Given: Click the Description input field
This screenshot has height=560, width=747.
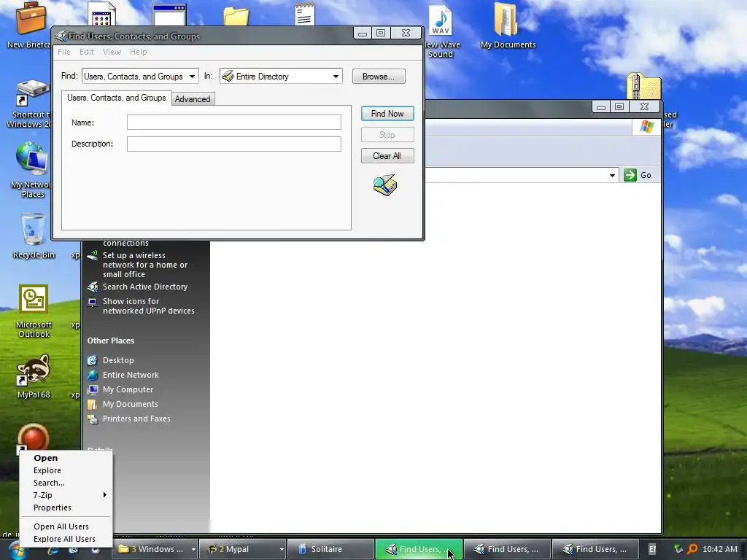Looking at the screenshot, I should (234, 144).
